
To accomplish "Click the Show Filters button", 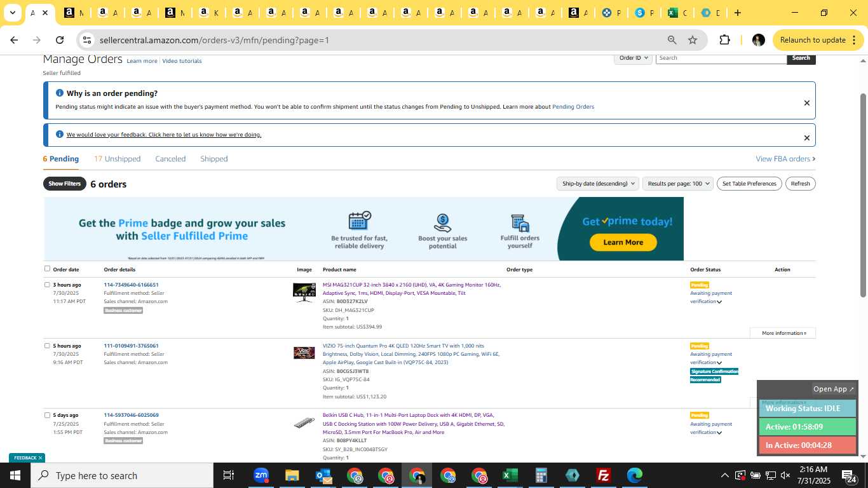I will click(x=65, y=184).
